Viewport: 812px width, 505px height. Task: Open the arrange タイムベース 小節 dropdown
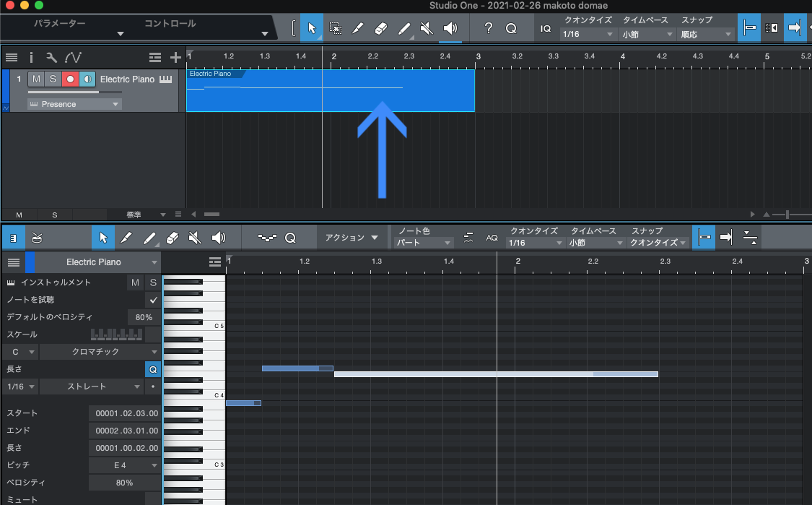[x=647, y=34]
